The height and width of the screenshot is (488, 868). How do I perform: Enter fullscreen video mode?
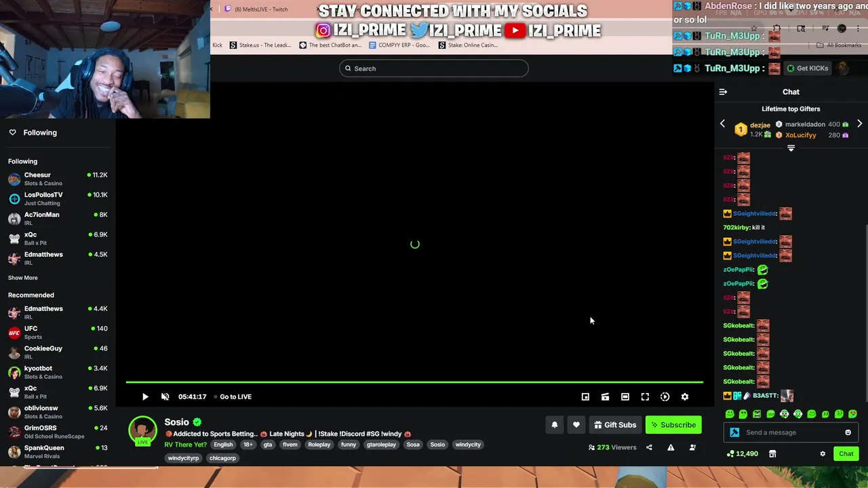[645, 396]
